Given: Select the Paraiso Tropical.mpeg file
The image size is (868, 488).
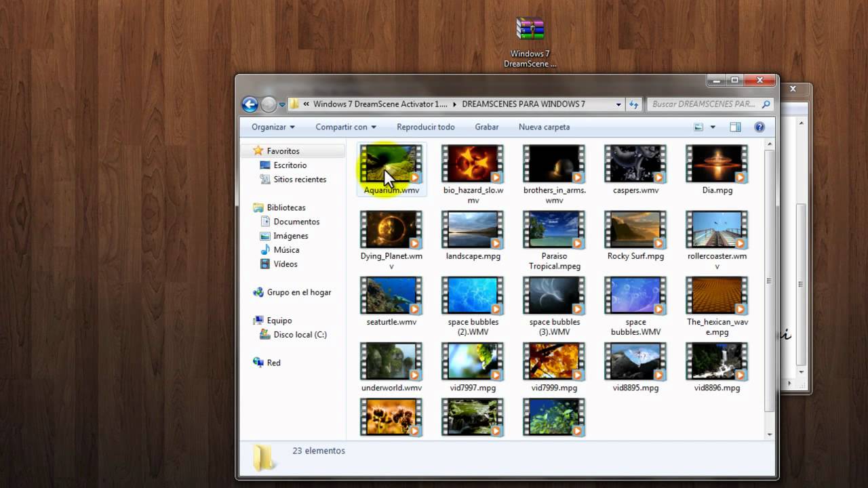Looking at the screenshot, I should coord(554,240).
